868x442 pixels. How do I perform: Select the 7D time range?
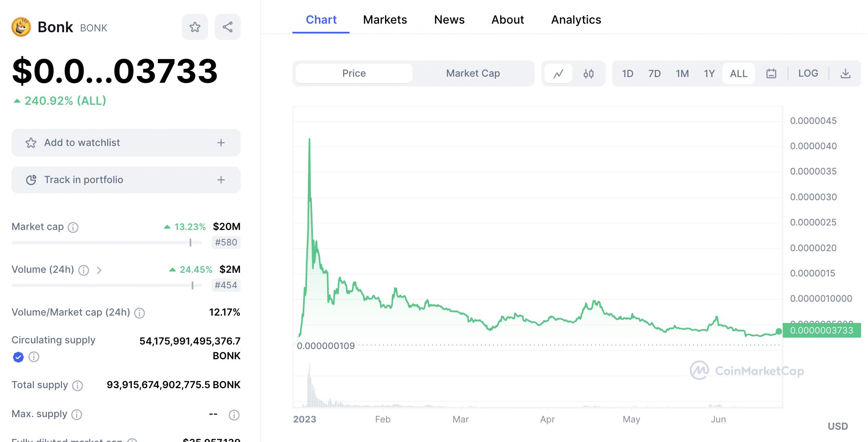point(654,74)
